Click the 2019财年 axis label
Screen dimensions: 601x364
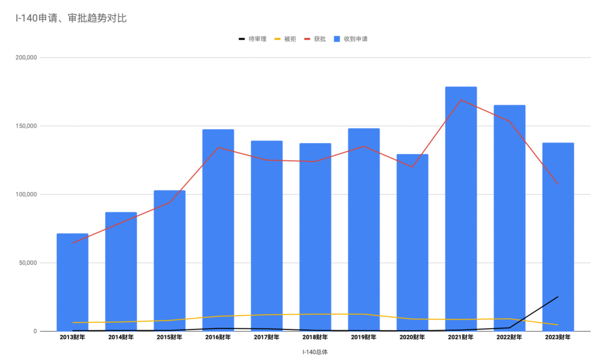364,337
